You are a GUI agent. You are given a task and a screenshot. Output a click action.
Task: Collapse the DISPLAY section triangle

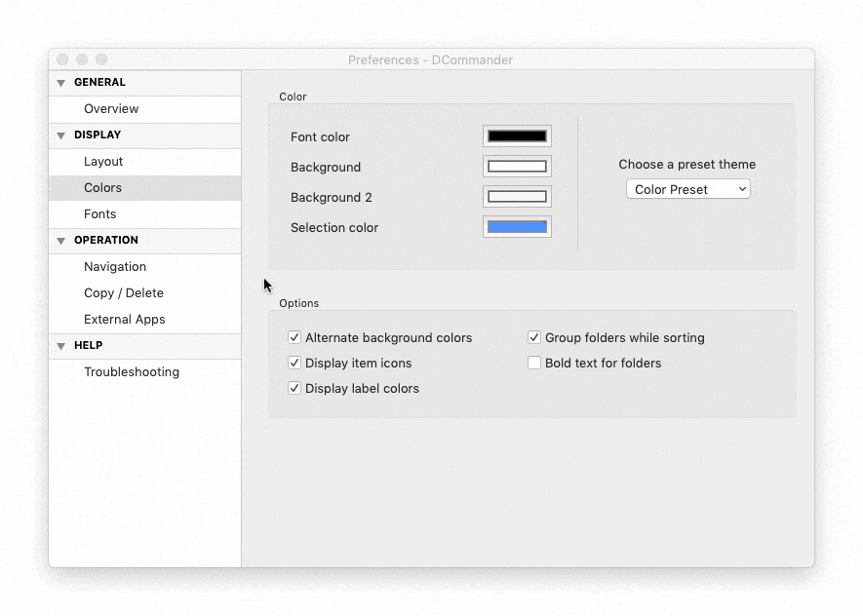tap(61, 135)
